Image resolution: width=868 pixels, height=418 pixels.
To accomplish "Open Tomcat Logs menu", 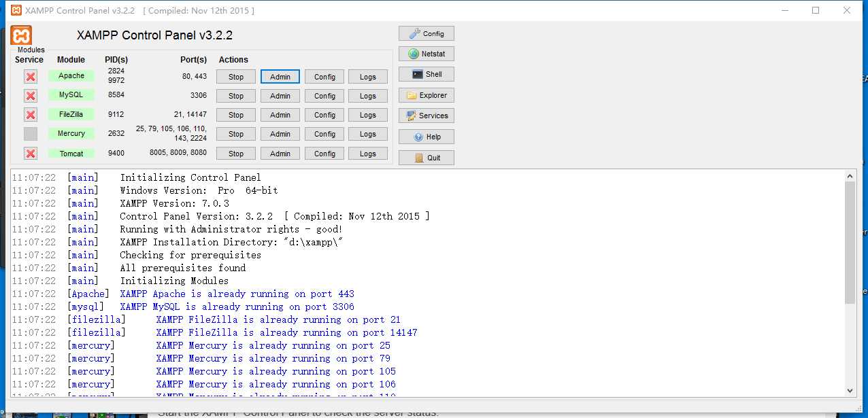I will 368,154.
